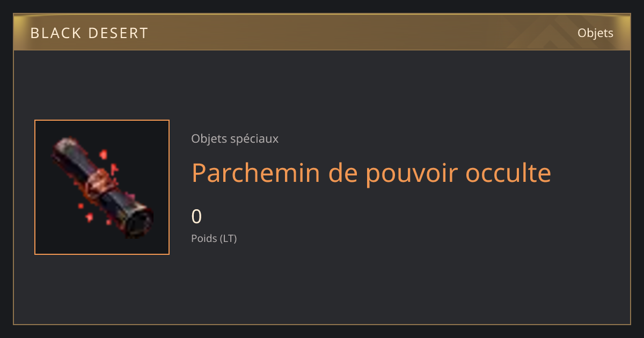Click the dark rolled end of the scroll

pyautogui.click(x=141, y=222)
